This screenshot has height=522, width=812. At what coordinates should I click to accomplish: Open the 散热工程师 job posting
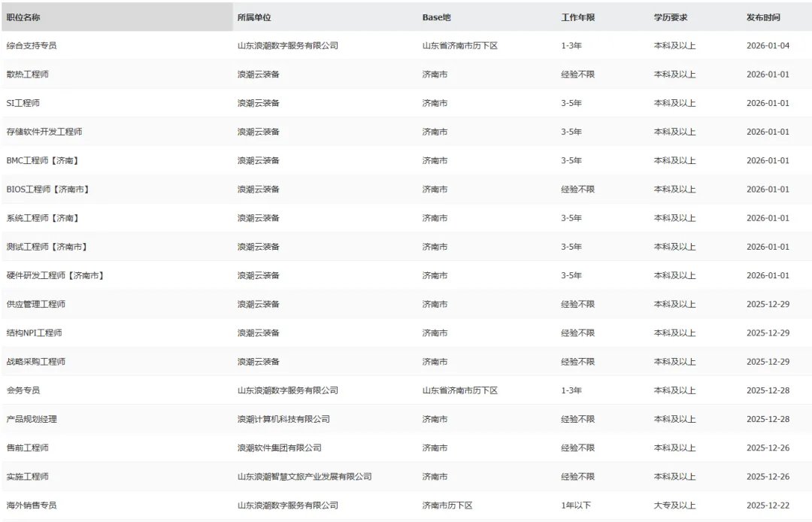[28, 74]
